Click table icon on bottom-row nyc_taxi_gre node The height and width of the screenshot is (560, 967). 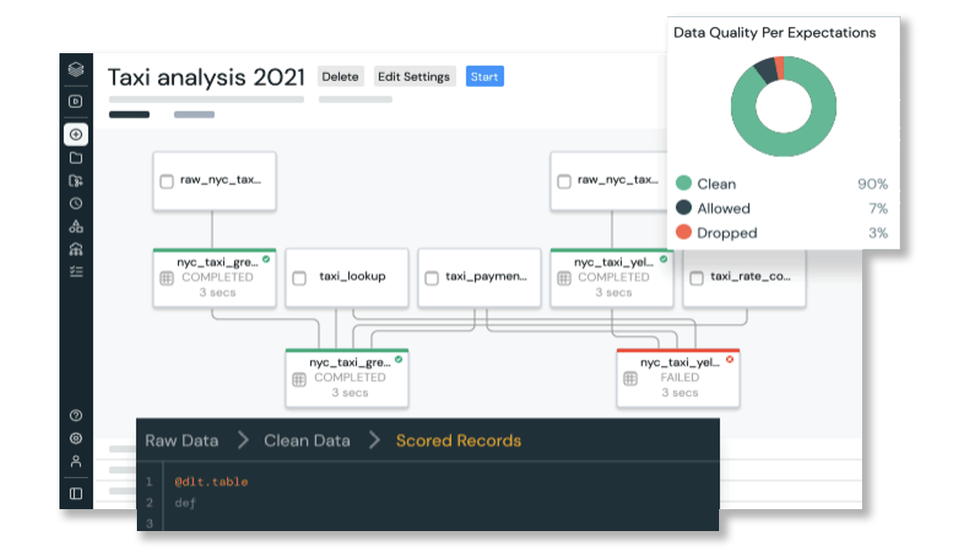tap(299, 379)
